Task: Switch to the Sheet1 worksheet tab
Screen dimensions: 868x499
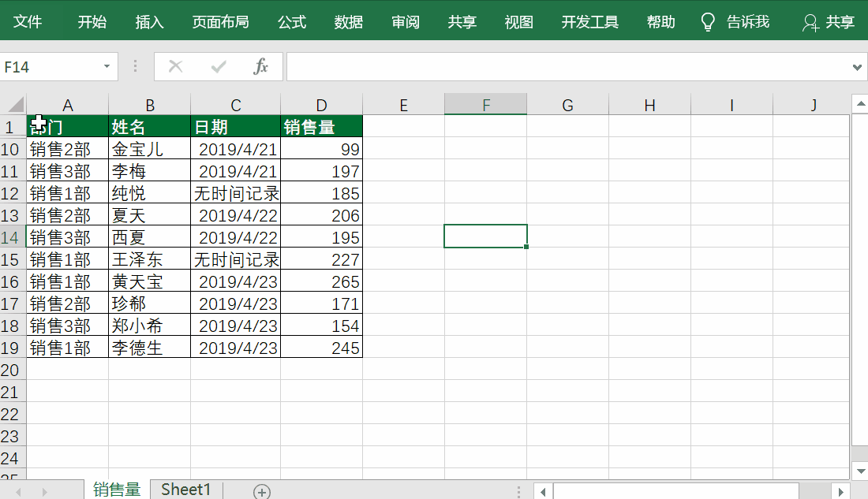Action: click(185, 490)
